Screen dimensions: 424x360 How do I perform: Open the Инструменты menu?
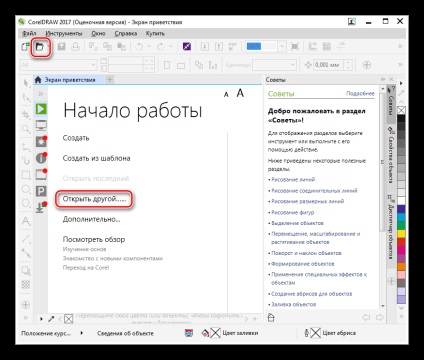(64, 33)
